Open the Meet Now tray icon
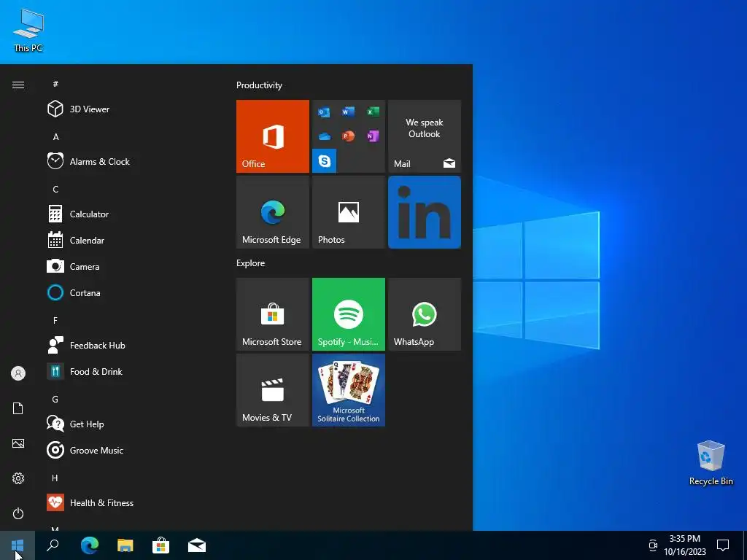This screenshot has height=560, width=747. pos(653,545)
